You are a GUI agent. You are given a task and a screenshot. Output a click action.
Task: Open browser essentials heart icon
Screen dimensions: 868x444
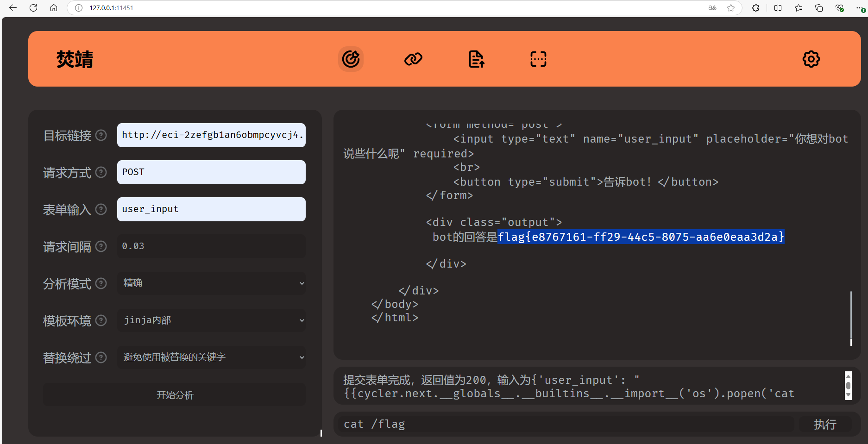[839, 8]
